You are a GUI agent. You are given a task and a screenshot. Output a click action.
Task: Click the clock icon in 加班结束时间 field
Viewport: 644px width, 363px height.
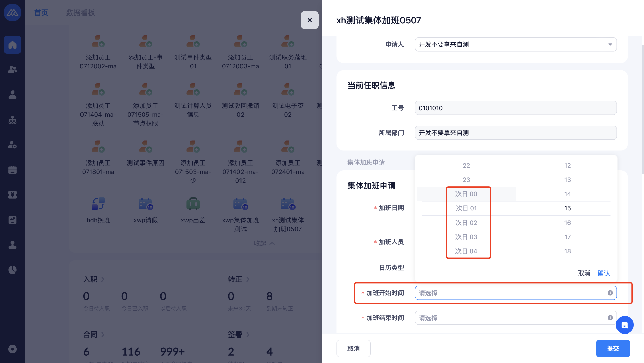click(610, 318)
